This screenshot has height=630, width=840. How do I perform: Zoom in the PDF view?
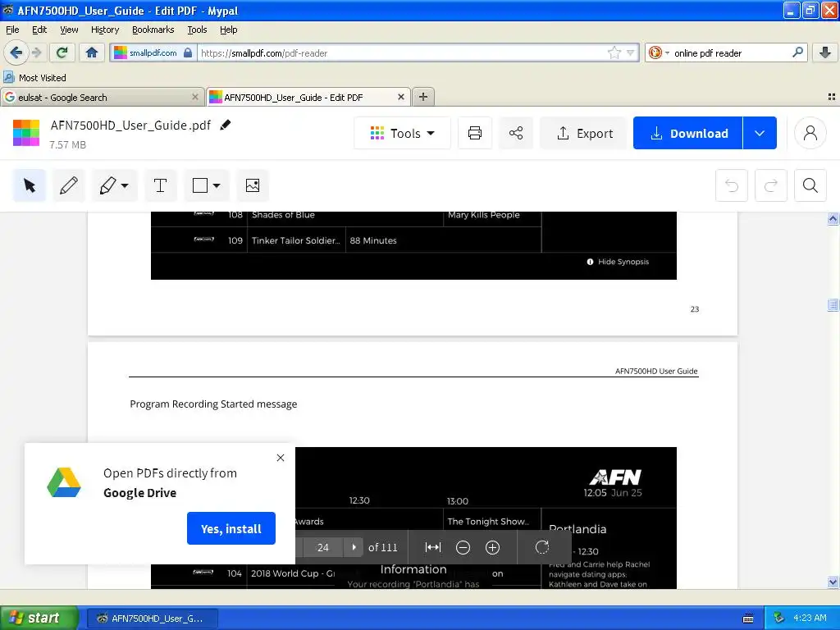492,547
